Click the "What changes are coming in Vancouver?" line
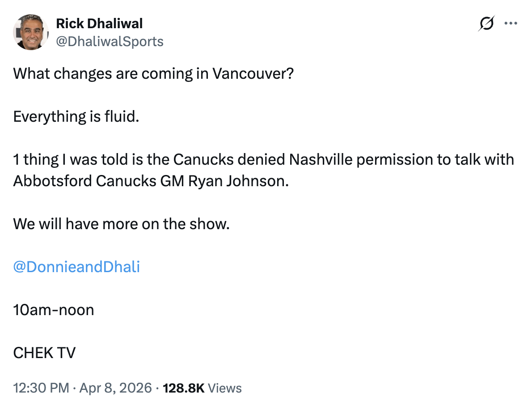Screen dimensions: 532x410 point(153,73)
